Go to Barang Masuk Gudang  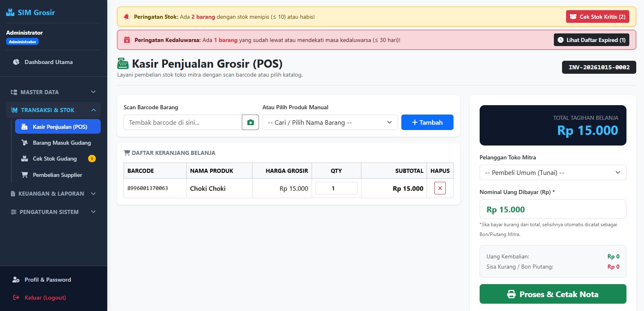58,143
